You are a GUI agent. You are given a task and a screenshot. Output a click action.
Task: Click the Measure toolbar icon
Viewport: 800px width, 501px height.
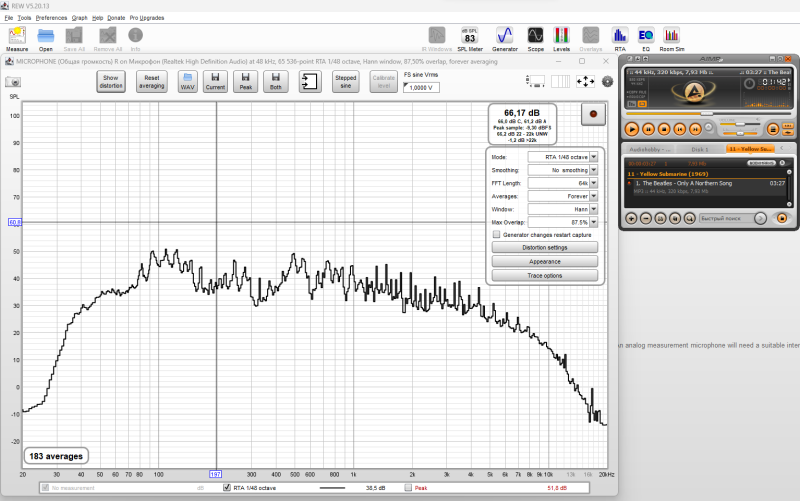tap(17, 39)
